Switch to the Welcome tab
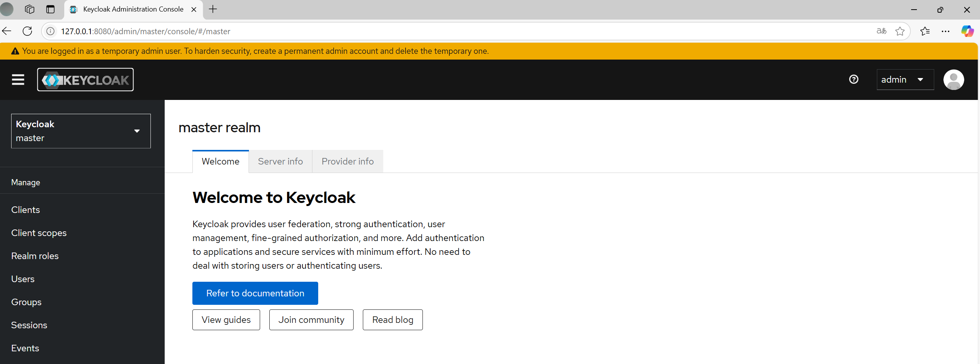The height and width of the screenshot is (364, 980). (220, 161)
